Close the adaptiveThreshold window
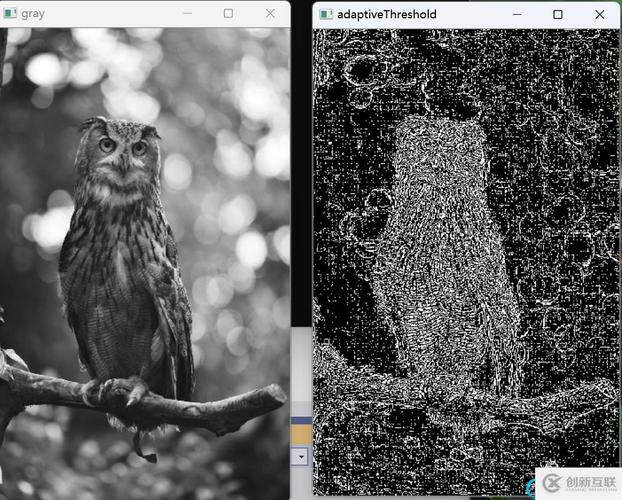This screenshot has width=622, height=500. point(599,15)
